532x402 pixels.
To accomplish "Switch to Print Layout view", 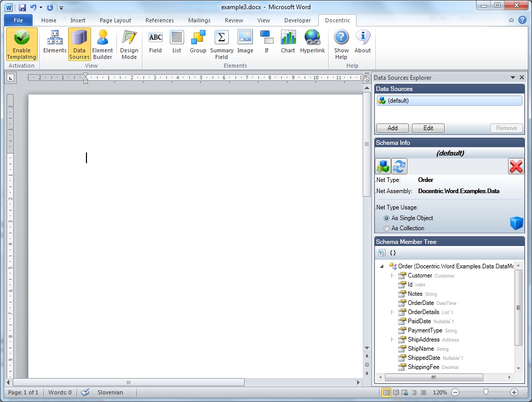I will 386,392.
